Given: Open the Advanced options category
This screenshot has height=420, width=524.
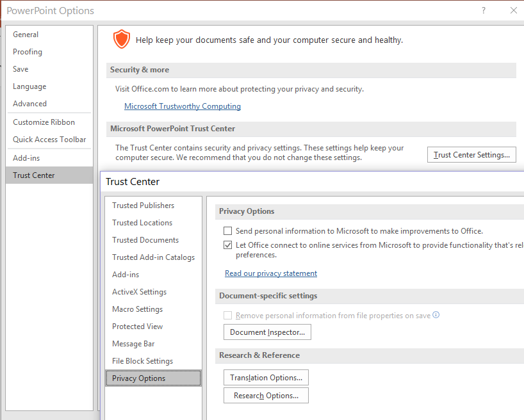Looking at the screenshot, I should 49,104.
